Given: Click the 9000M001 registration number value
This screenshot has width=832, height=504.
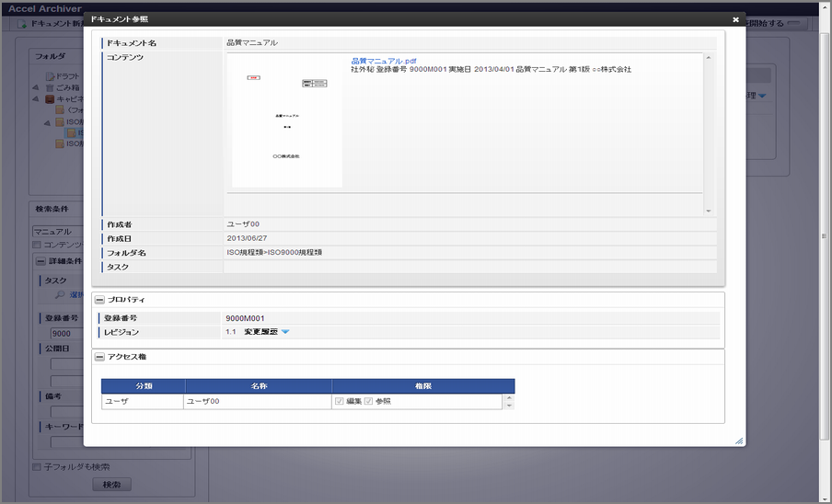Looking at the screenshot, I should tap(245, 318).
